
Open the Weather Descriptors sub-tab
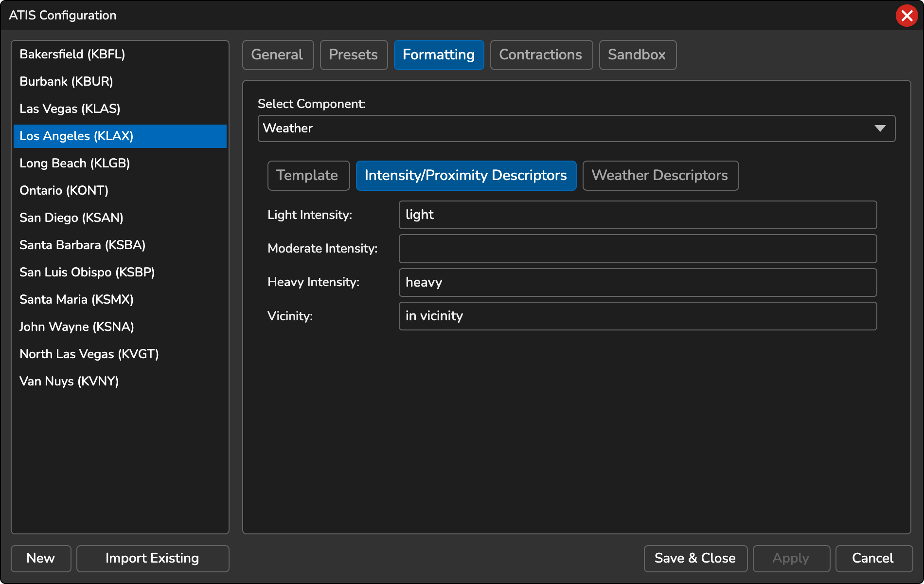pos(660,176)
